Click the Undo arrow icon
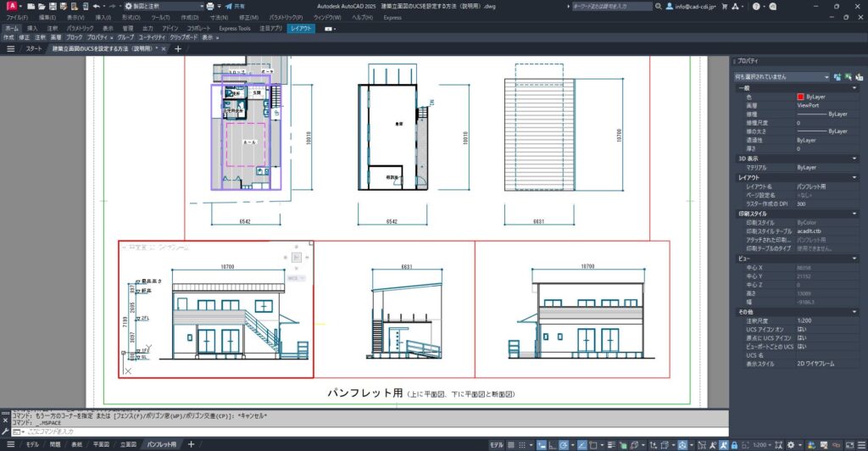This screenshot has height=451, width=868. [x=97, y=6]
